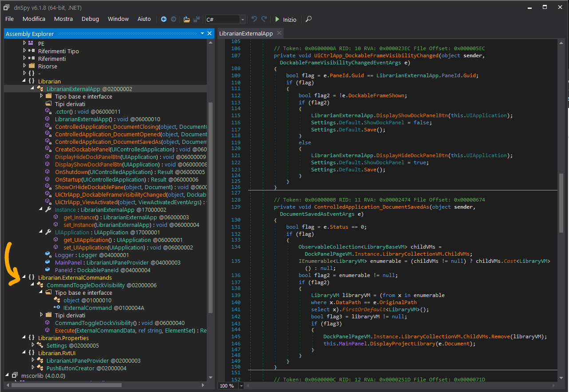Open the Window menu
Viewport: 569px width, 392px height.
[118, 19]
